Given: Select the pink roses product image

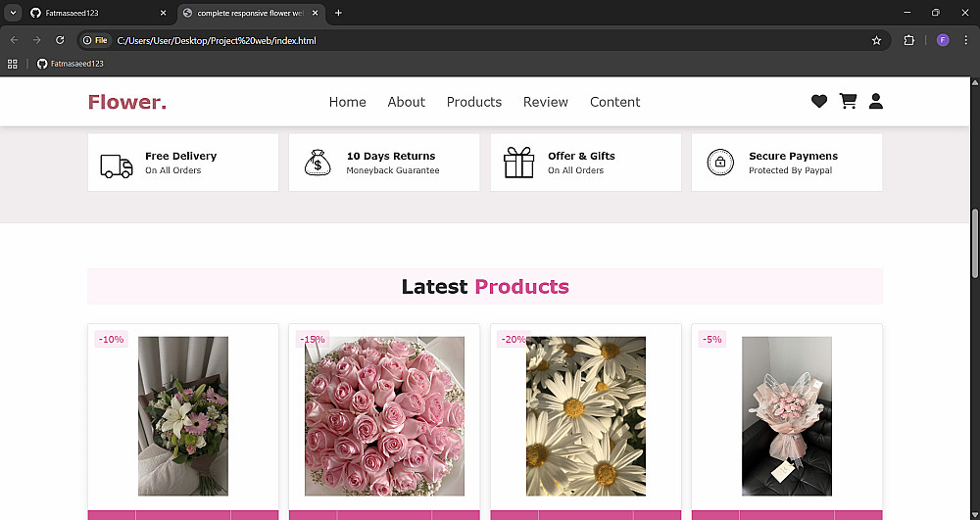Looking at the screenshot, I should point(384,416).
